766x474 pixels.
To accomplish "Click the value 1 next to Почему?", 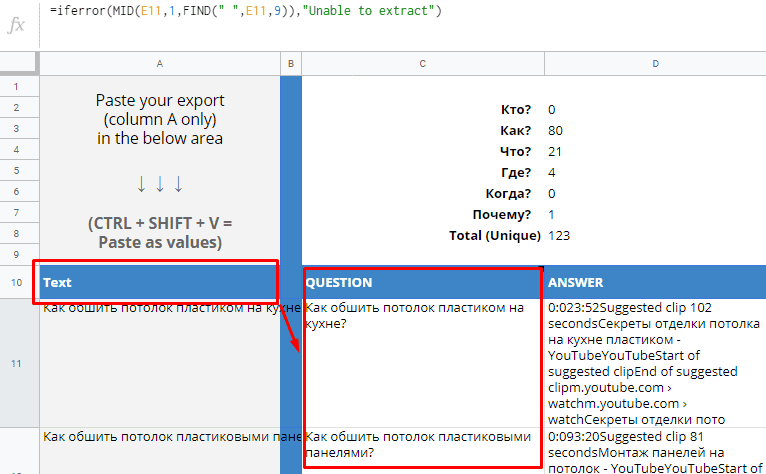I will 551,215.
